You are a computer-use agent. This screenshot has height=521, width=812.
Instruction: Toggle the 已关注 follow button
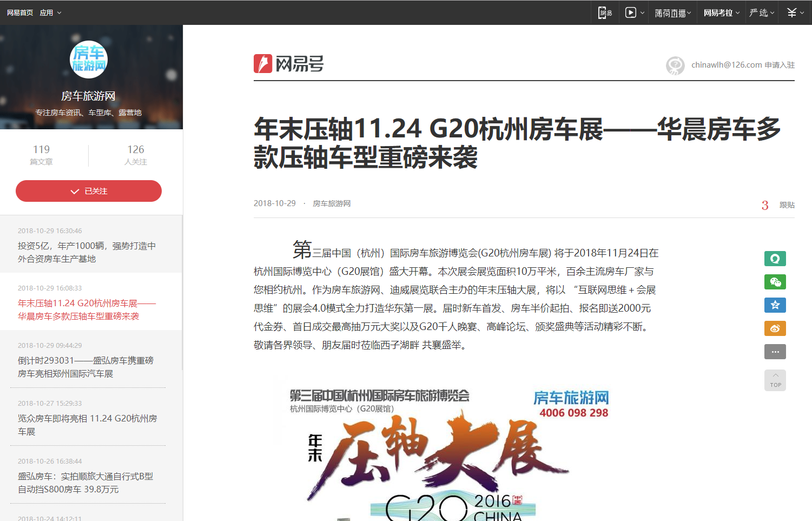point(89,191)
